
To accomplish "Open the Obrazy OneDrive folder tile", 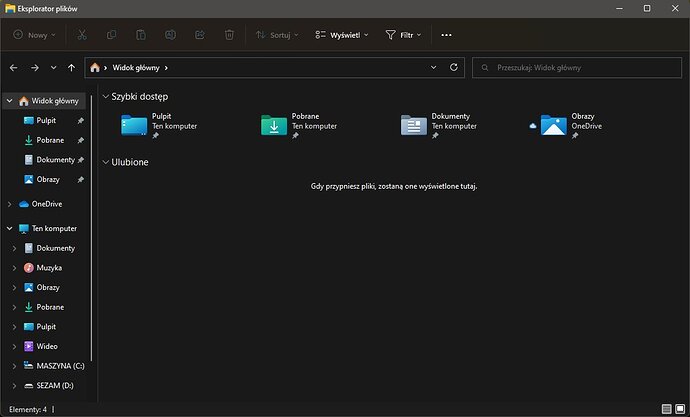I will click(x=553, y=124).
